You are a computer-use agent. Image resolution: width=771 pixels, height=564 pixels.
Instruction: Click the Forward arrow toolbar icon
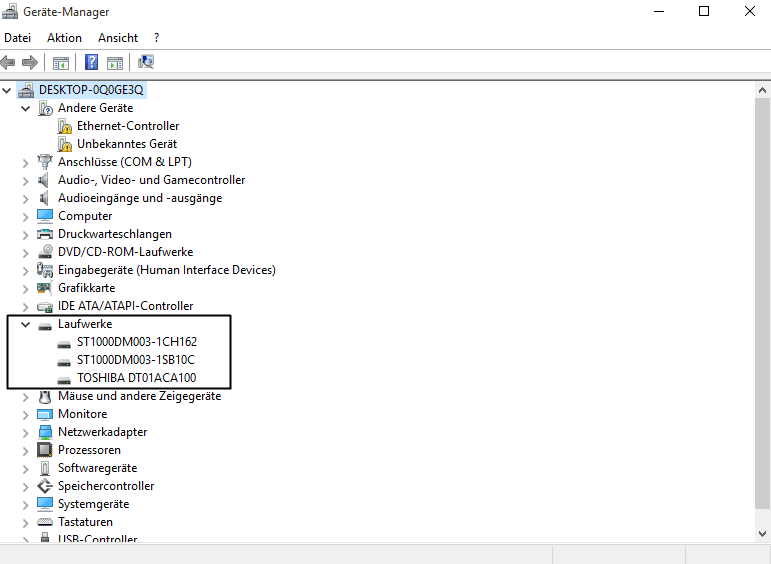click(30, 62)
